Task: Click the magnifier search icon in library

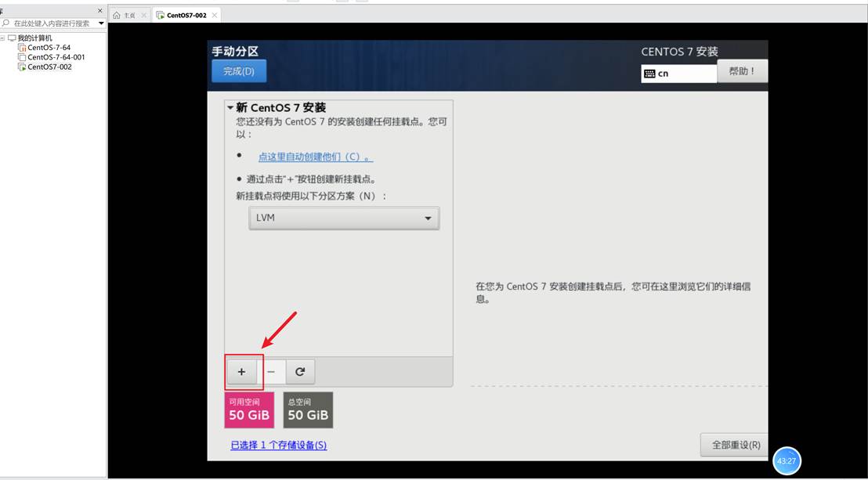Action: 5,23
